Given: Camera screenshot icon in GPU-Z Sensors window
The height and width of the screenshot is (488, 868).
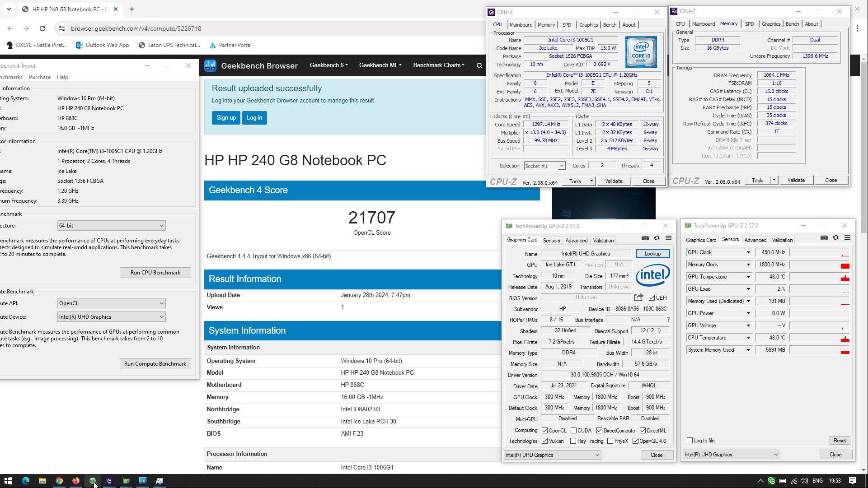Looking at the screenshot, I should (824, 238).
